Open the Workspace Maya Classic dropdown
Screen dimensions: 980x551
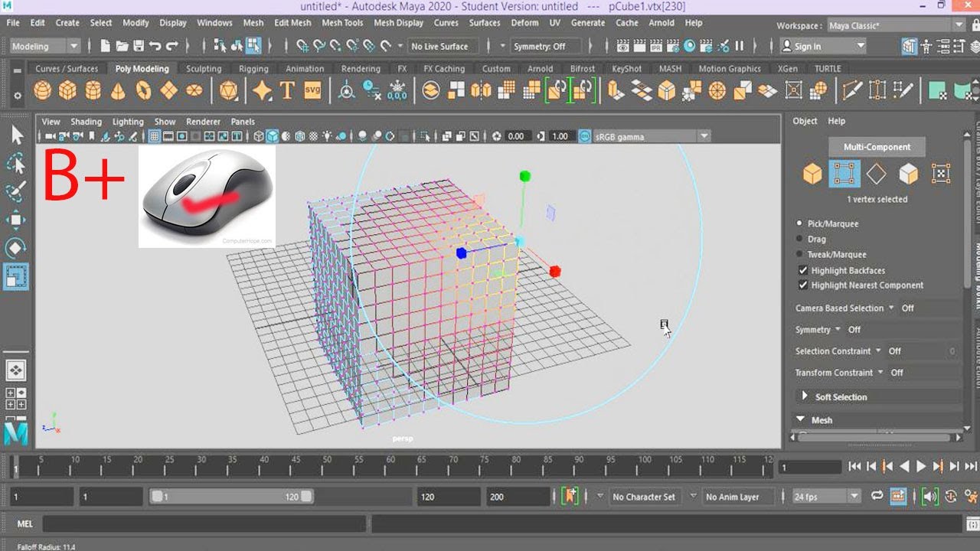[x=896, y=25]
